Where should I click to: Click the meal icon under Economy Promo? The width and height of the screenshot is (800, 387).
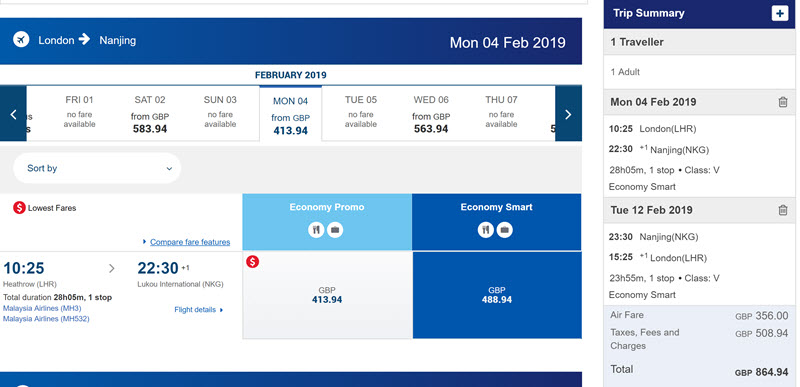pos(316,230)
